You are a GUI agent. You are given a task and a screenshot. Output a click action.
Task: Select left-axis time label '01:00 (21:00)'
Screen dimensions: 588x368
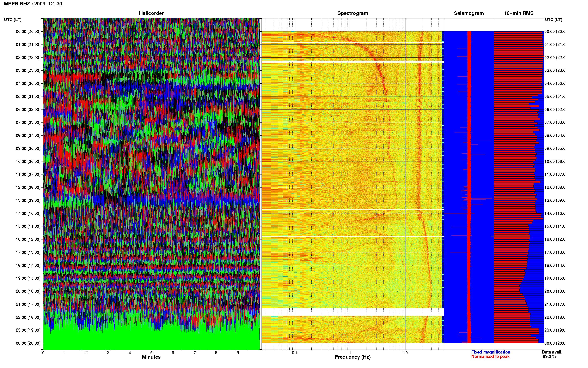(x=28, y=44)
